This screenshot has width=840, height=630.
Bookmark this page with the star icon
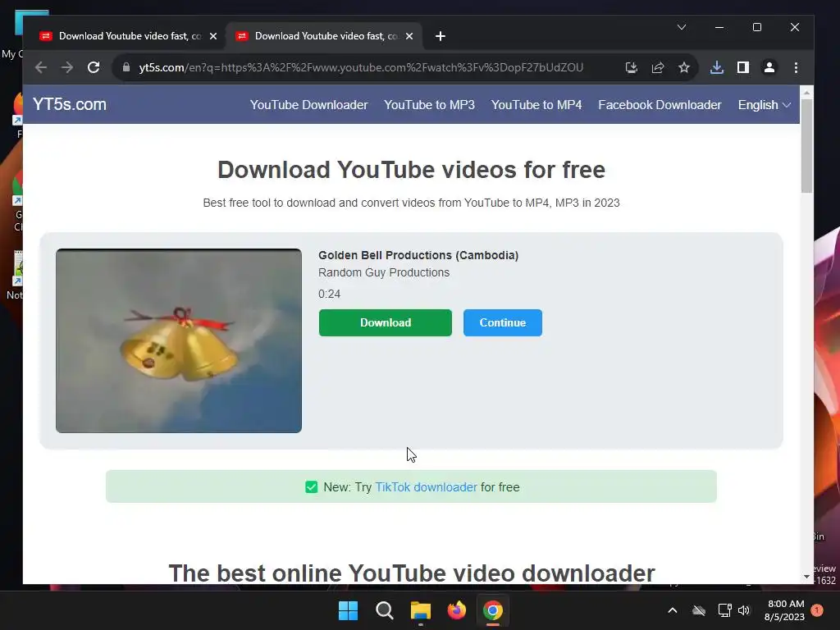click(x=684, y=67)
